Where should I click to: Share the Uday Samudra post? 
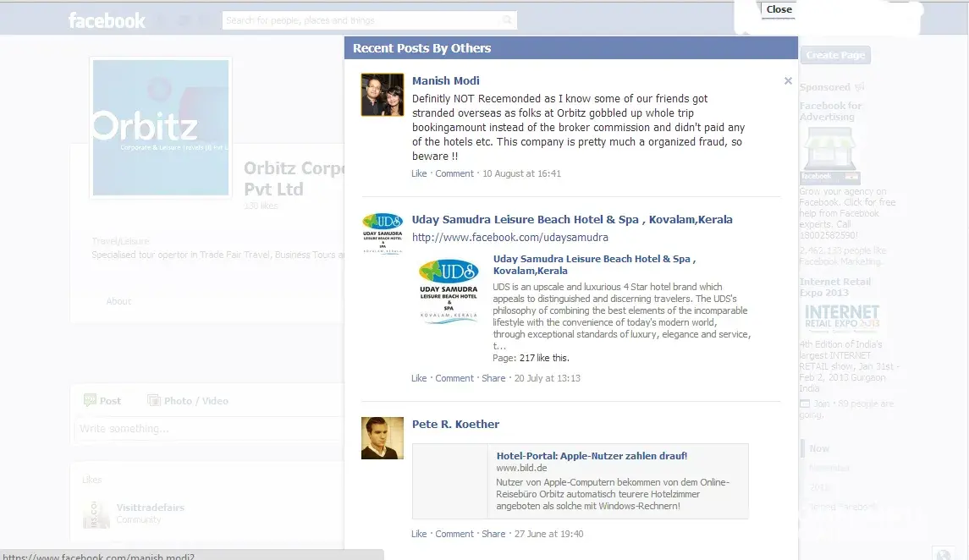[493, 378]
